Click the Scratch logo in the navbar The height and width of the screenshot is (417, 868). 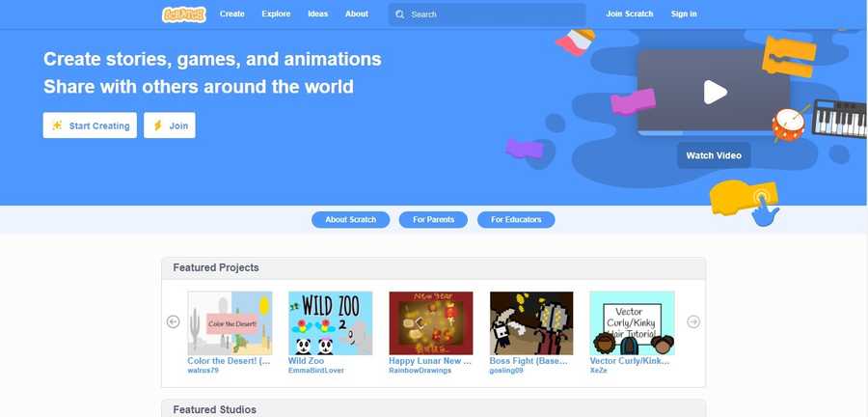pyautogui.click(x=184, y=14)
